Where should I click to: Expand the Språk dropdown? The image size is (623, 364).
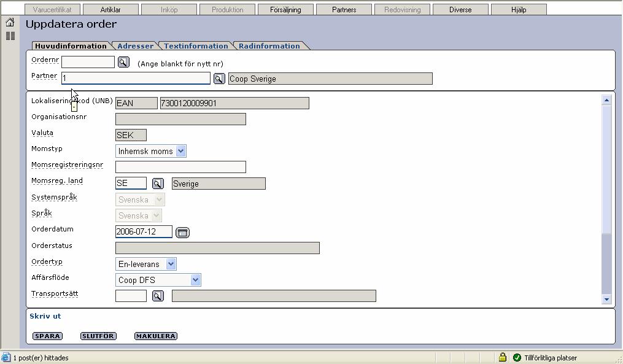tap(156, 215)
